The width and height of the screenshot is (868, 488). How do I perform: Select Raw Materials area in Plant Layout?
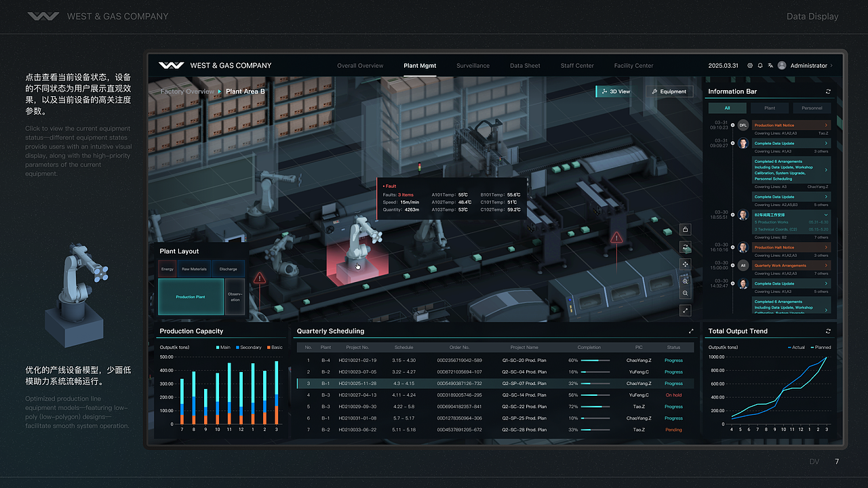coord(194,269)
